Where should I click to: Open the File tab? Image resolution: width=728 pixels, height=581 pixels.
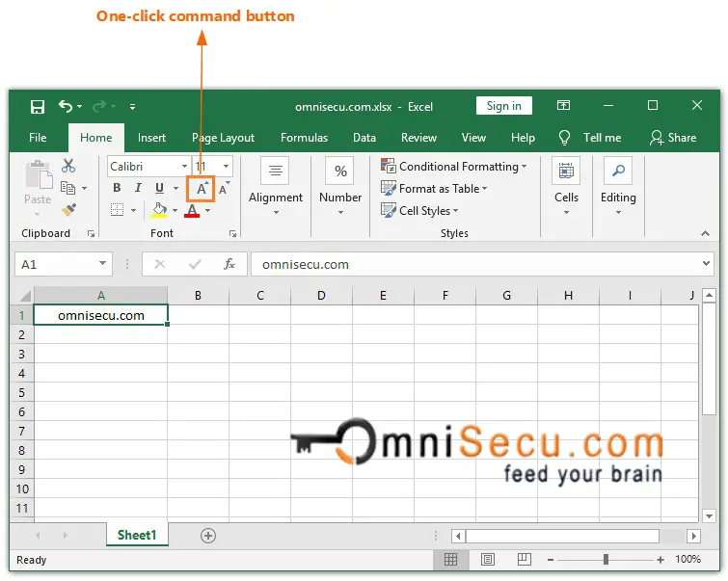point(38,138)
